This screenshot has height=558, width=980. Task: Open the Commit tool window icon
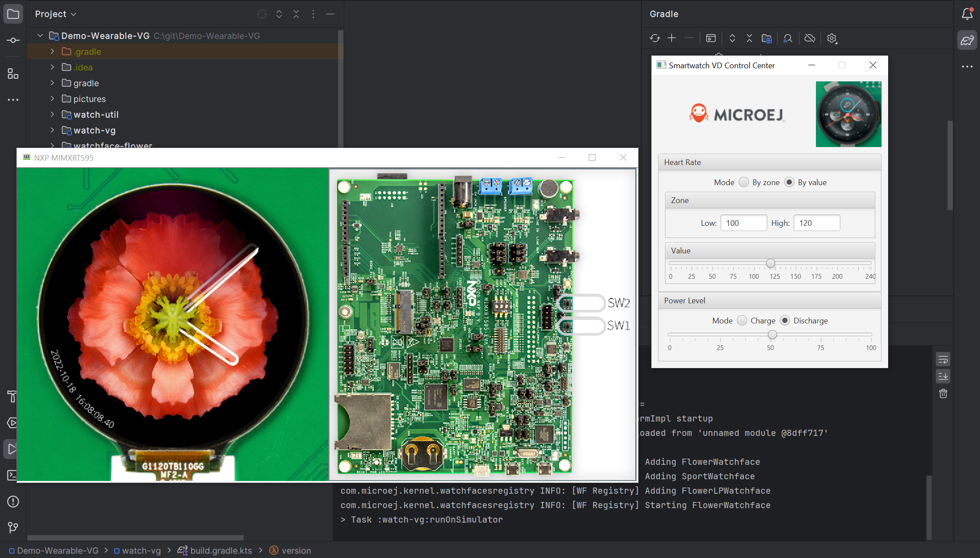tap(13, 40)
